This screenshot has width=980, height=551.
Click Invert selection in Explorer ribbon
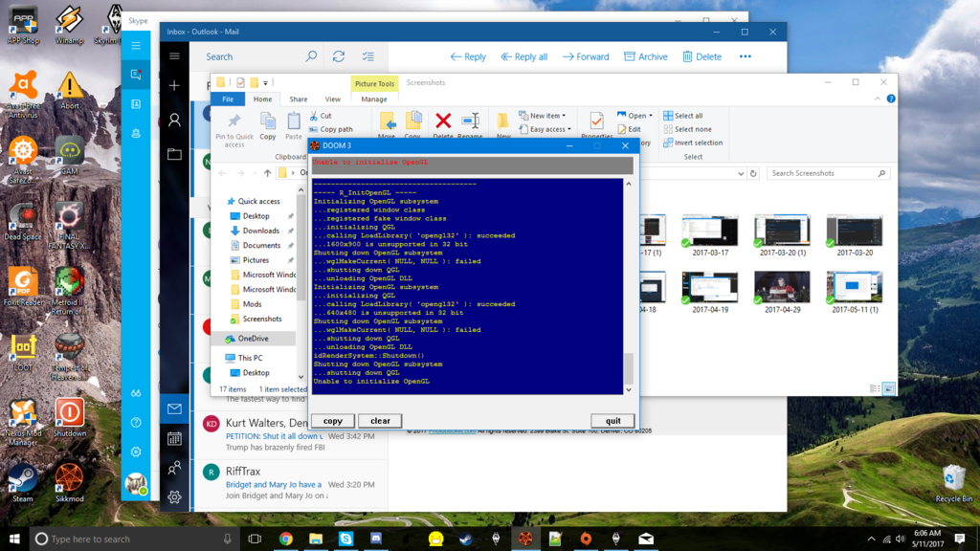[x=693, y=143]
